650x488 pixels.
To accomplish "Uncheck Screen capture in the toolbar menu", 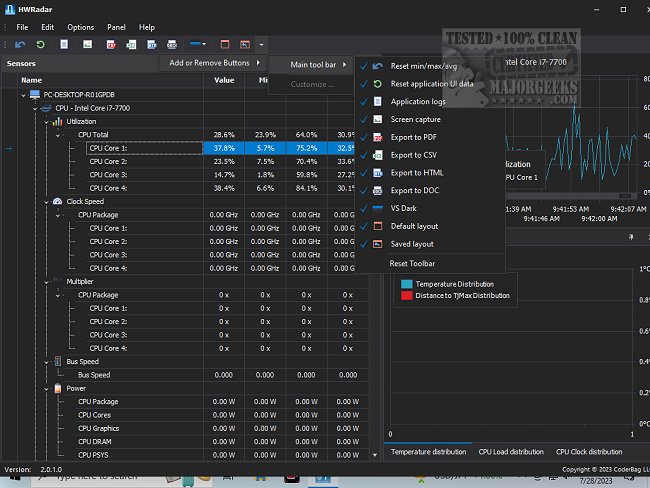I will click(364, 119).
